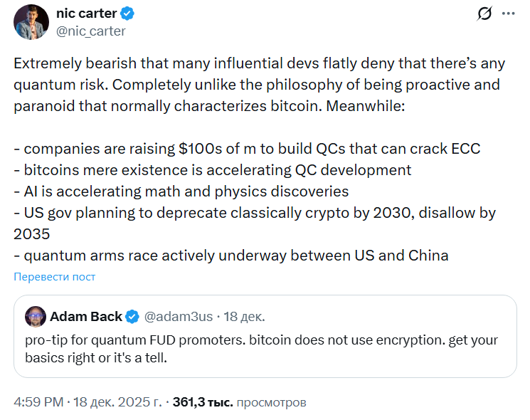Screen dimensions: 530x420
Task: Click the line about AI accelerating discoveries
Action: pyautogui.click(x=181, y=191)
